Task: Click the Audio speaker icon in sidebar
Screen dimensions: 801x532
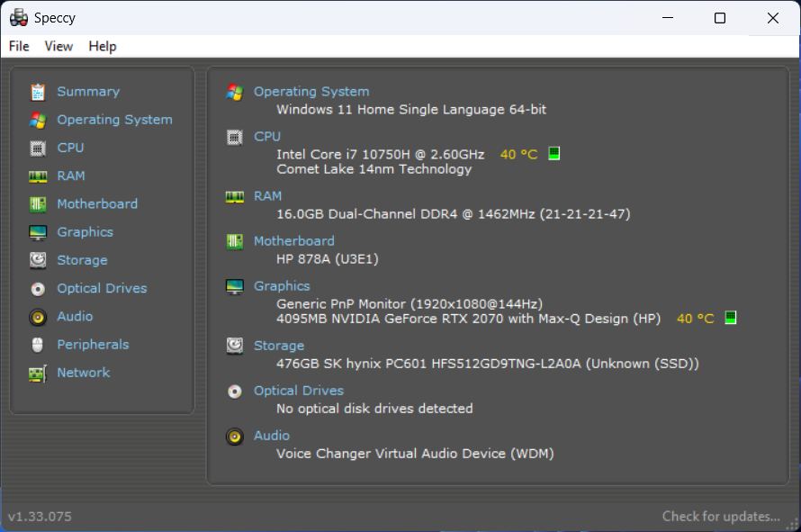Action: (x=38, y=318)
